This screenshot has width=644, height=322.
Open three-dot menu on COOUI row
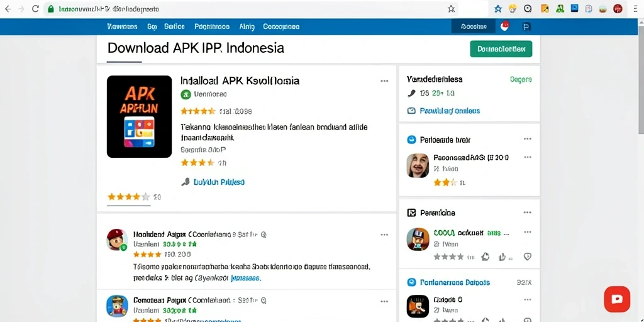pyautogui.click(x=528, y=232)
